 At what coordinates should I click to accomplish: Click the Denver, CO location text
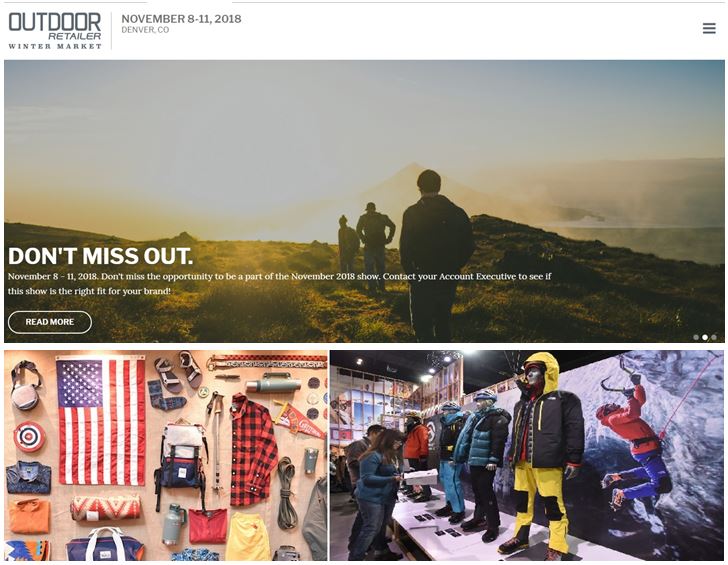click(145, 30)
